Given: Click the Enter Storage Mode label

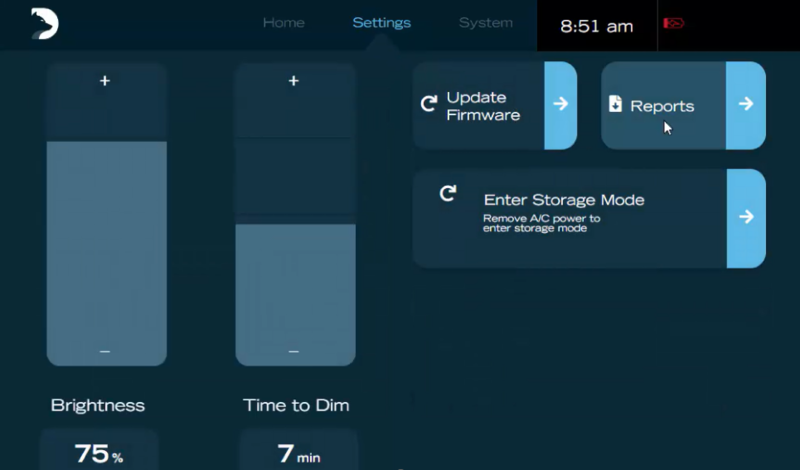Looking at the screenshot, I should pyautogui.click(x=564, y=200).
